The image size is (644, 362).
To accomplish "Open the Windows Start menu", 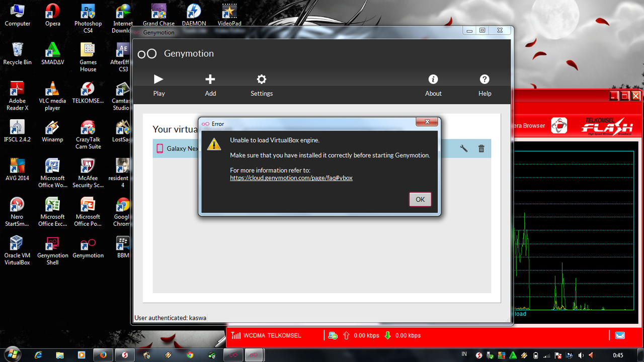I will (x=13, y=354).
